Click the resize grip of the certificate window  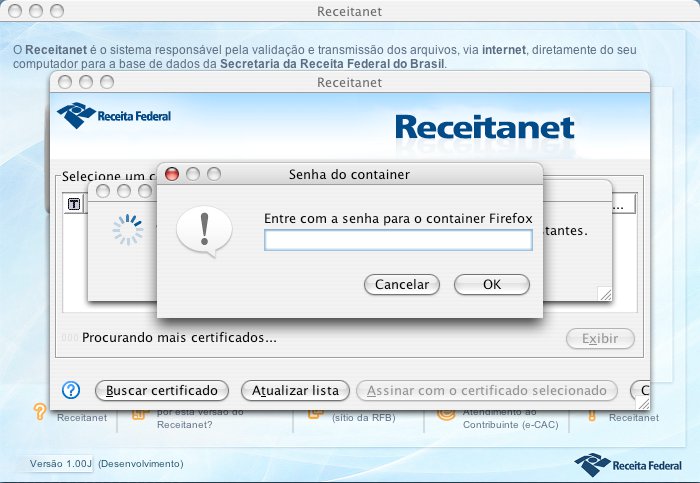point(643,403)
